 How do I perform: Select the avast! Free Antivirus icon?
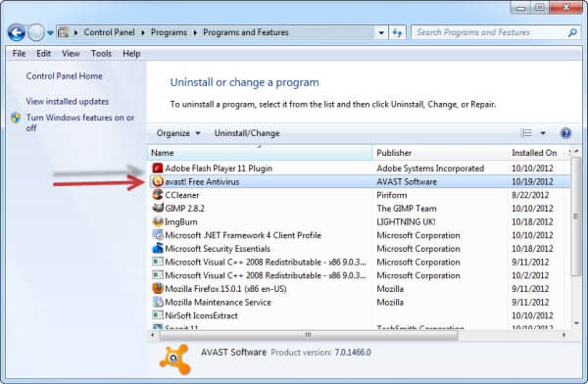158,181
